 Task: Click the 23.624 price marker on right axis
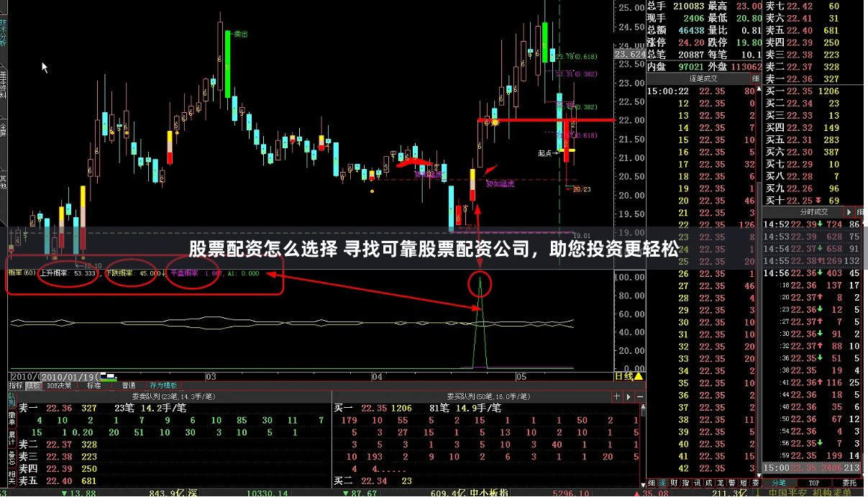point(627,53)
